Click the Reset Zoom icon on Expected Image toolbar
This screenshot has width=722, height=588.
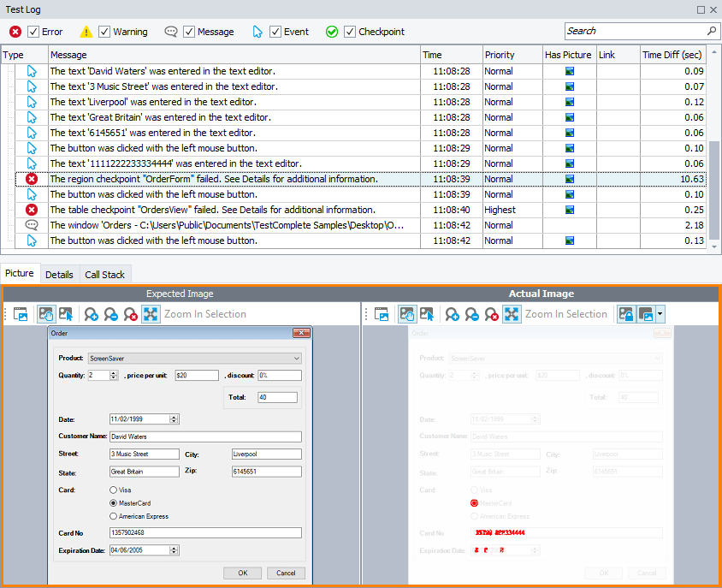129,314
